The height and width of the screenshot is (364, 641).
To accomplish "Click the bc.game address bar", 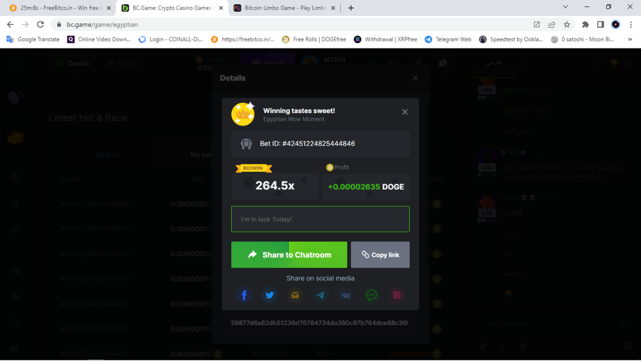I will coord(294,25).
